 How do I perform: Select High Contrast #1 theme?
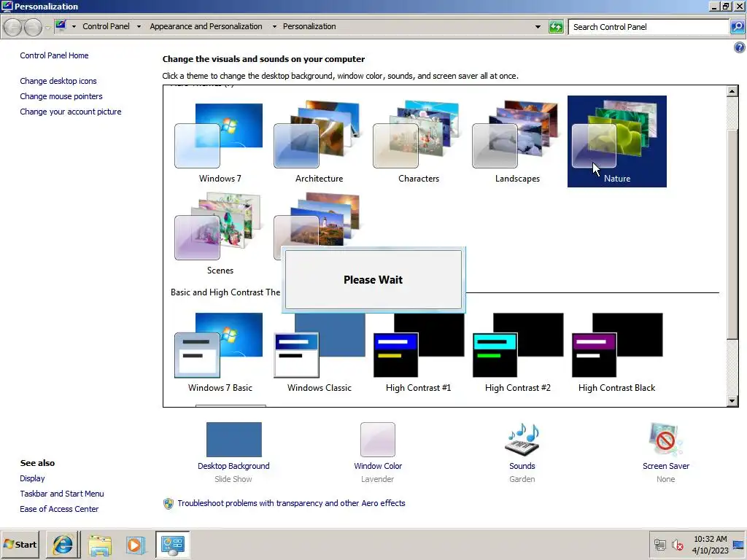tap(418, 352)
